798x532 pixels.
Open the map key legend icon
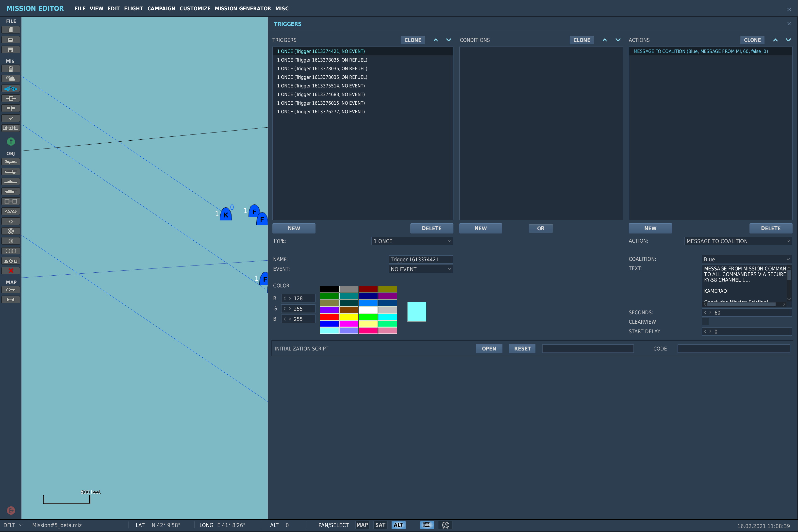(x=11, y=290)
